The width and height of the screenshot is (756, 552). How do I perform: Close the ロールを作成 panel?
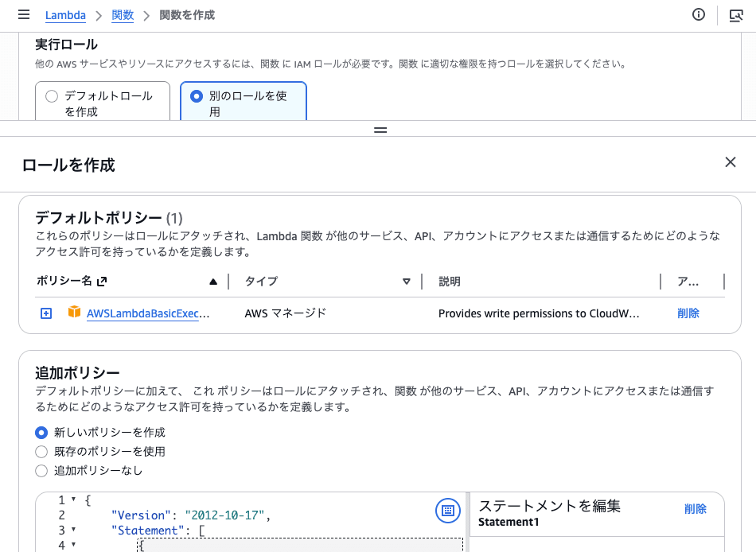coord(730,161)
